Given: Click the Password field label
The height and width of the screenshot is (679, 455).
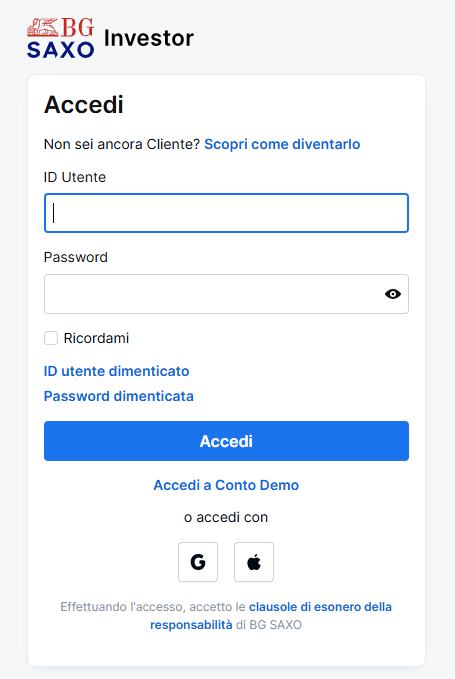Looking at the screenshot, I should (x=76, y=257).
